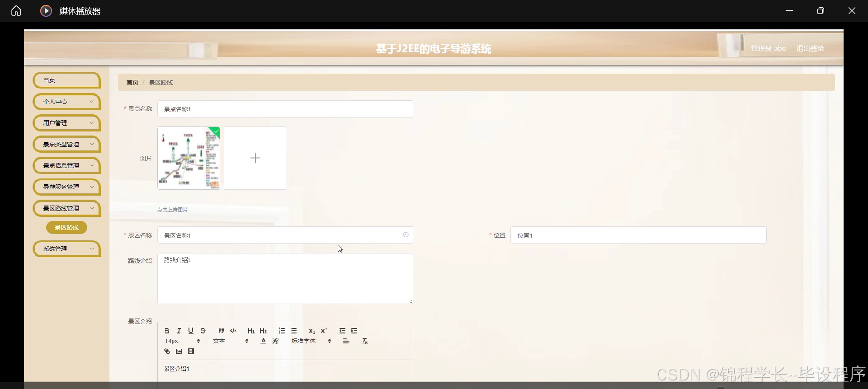Create an ordered numbered list
This screenshot has width=868, height=389.
(282, 331)
